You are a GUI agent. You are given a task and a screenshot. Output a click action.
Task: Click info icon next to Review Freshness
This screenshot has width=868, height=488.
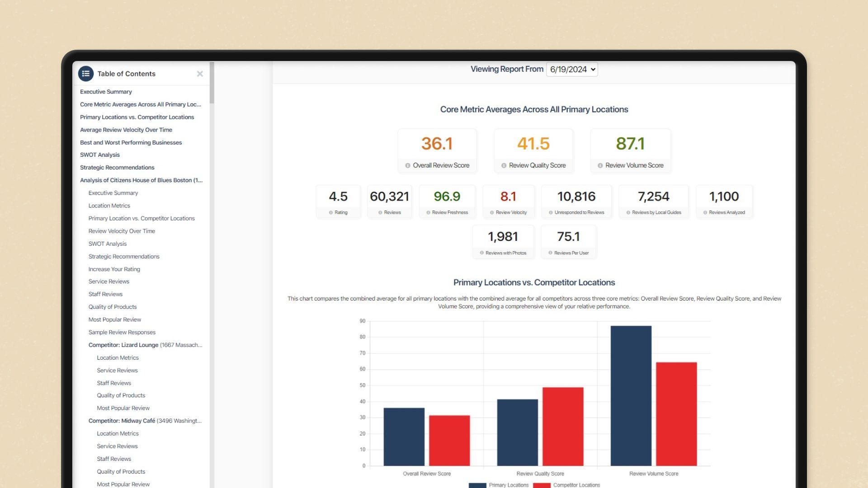428,213
